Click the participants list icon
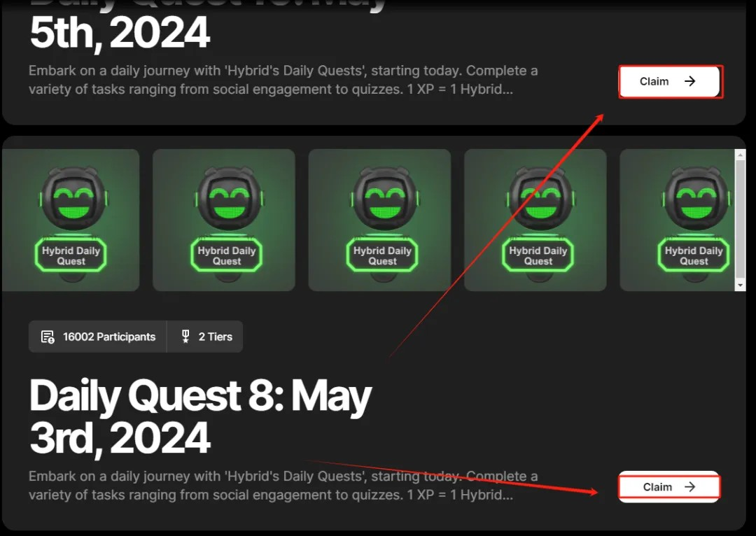 tap(48, 337)
